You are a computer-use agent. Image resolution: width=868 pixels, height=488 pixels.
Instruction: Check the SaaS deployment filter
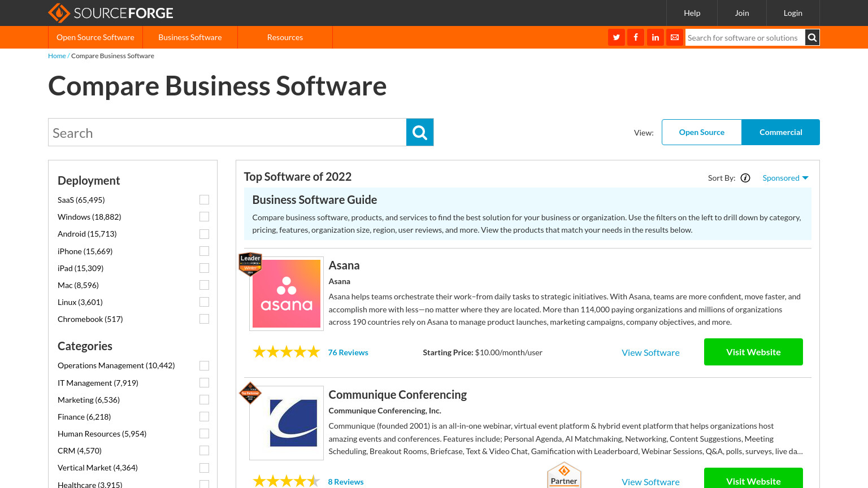click(204, 200)
